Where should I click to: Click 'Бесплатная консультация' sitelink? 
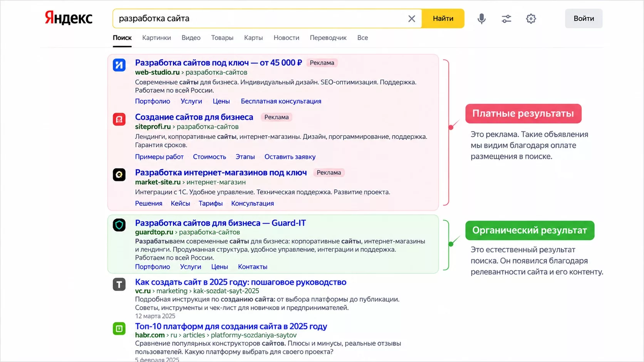coord(281,101)
